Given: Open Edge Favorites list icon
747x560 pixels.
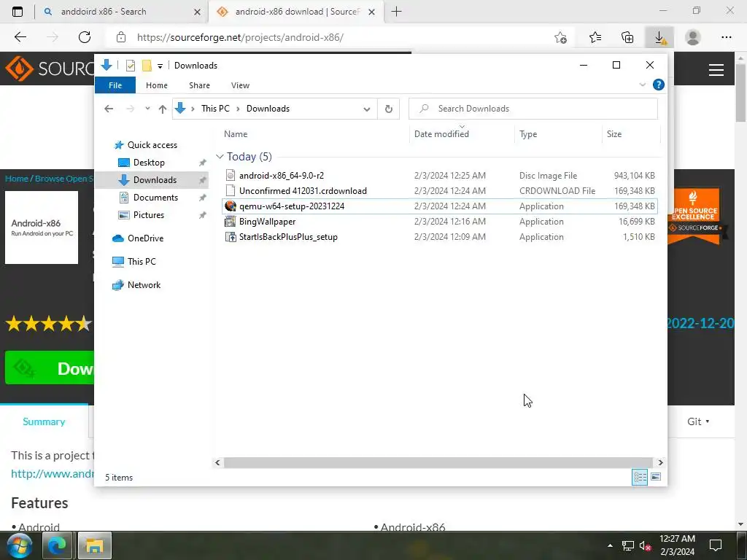Looking at the screenshot, I should click(595, 38).
